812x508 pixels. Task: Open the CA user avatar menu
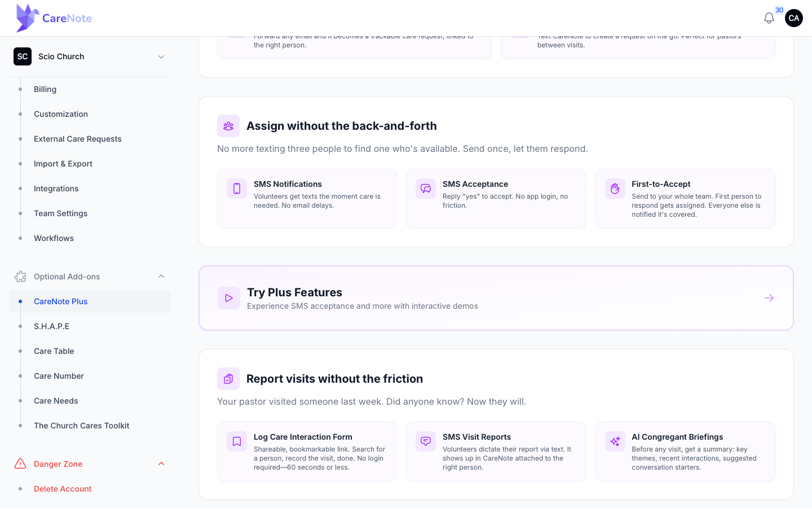tap(794, 18)
